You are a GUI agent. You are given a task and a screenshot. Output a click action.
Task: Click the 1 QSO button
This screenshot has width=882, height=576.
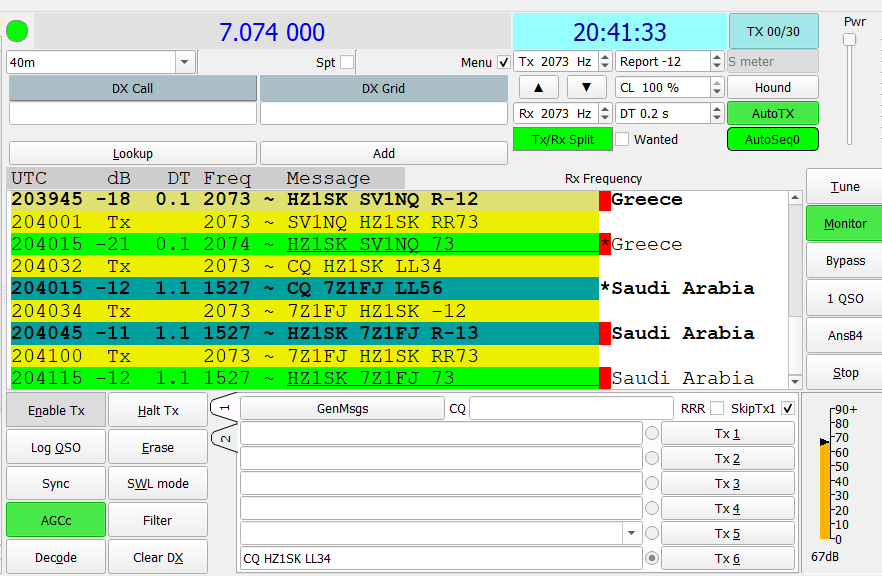[x=845, y=298]
